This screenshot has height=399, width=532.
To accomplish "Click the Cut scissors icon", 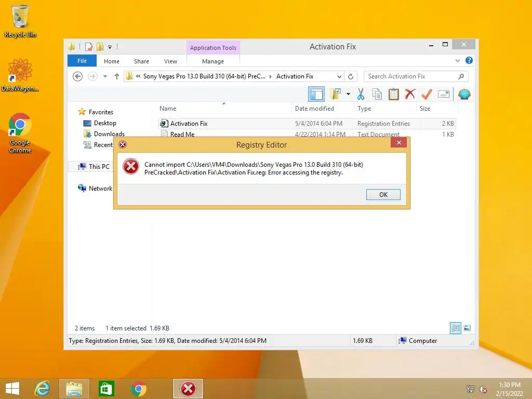I will point(361,94).
